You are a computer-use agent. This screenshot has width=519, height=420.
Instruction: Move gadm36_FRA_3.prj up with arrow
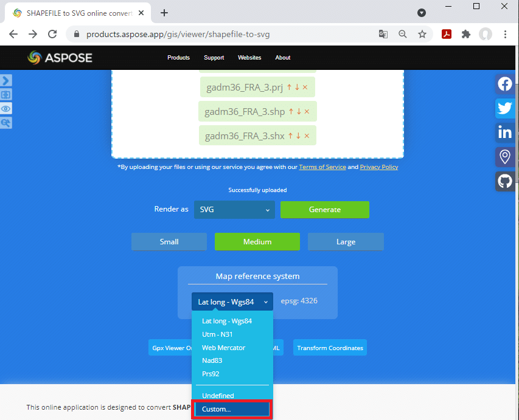click(x=289, y=87)
